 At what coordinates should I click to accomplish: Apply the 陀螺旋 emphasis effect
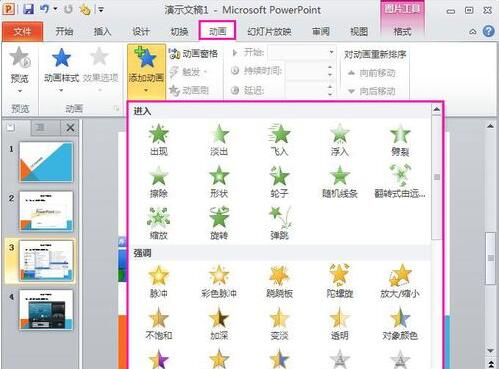point(340,282)
